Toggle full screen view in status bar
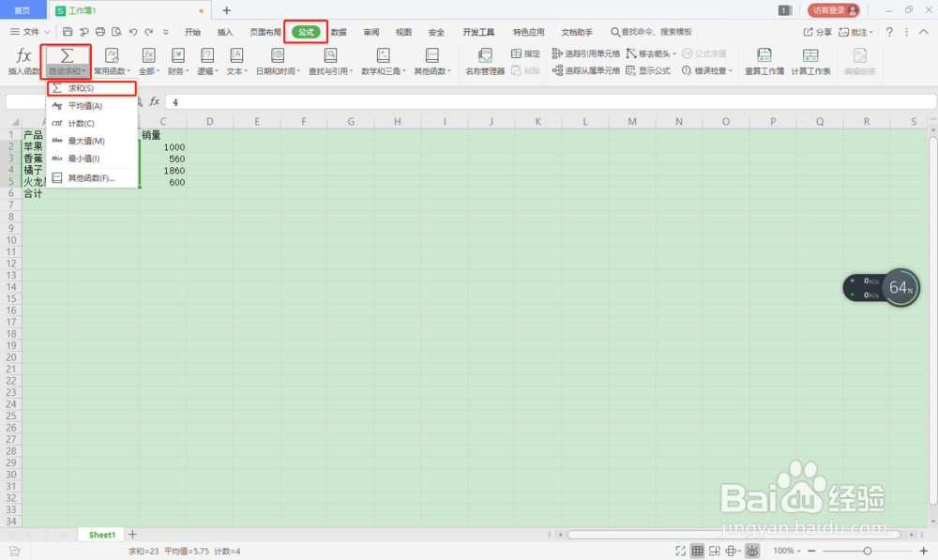This screenshot has width=938, height=560. pyautogui.click(x=680, y=551)
